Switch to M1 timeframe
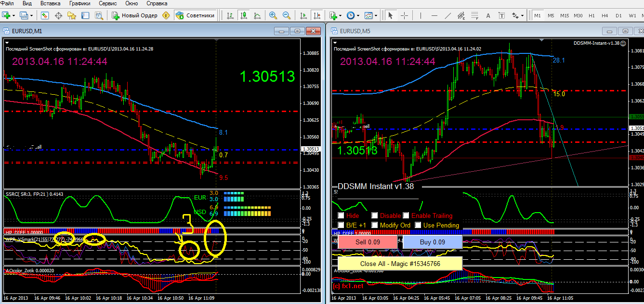Image resolution: width=644 pixels, height=304 pixels. pyautogui.click(x=538, y=15)
